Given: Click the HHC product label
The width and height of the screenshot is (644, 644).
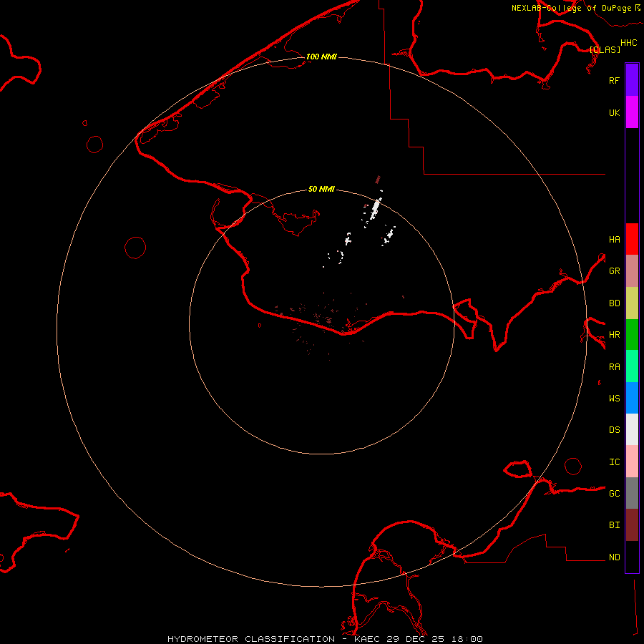Looking at the screenshot, I should click(x=628, y=43).
